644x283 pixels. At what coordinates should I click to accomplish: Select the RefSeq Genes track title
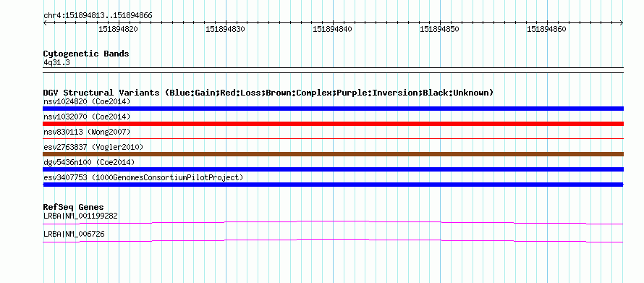(x=74, y=207)
